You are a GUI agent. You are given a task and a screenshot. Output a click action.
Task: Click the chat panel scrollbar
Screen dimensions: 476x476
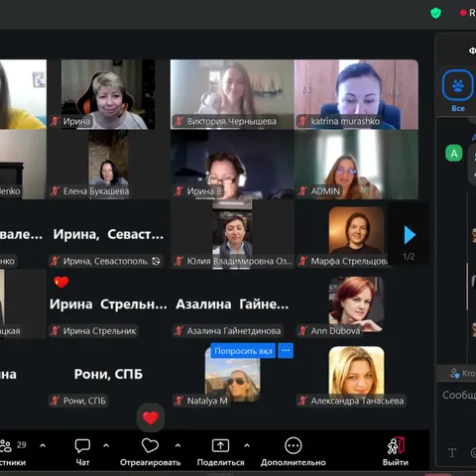coord(467,287)
